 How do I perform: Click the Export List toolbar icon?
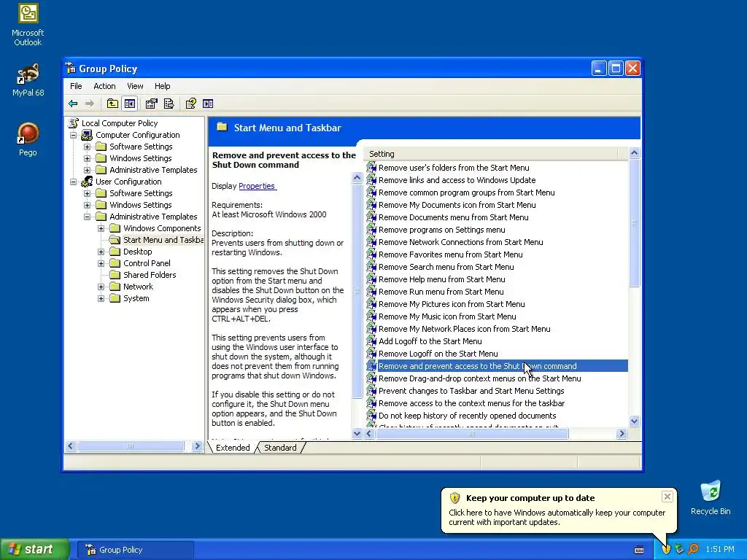point(169,104)
